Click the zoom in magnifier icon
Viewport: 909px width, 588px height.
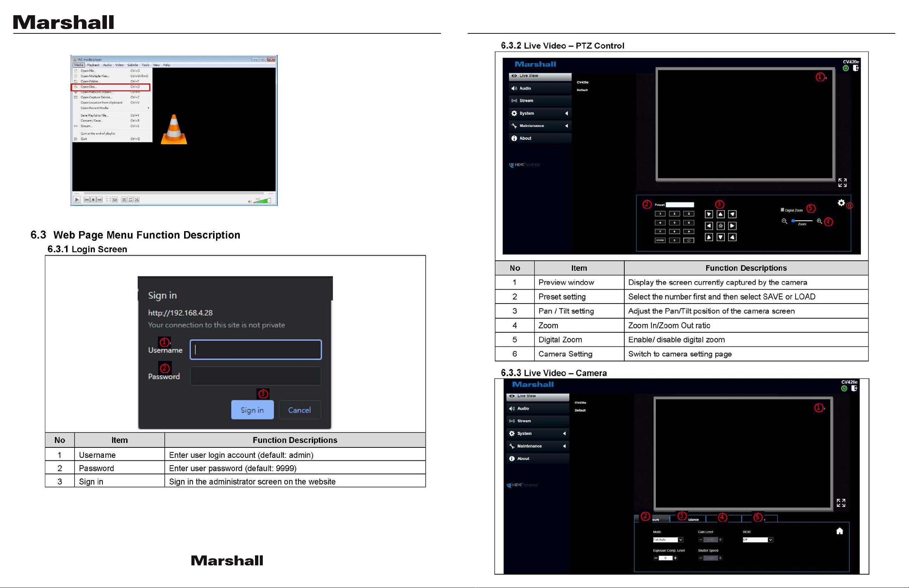pos(819,221)
